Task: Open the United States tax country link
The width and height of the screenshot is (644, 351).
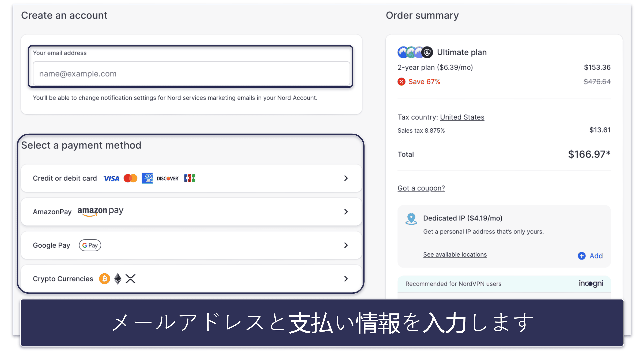Action: click(462, 117)
